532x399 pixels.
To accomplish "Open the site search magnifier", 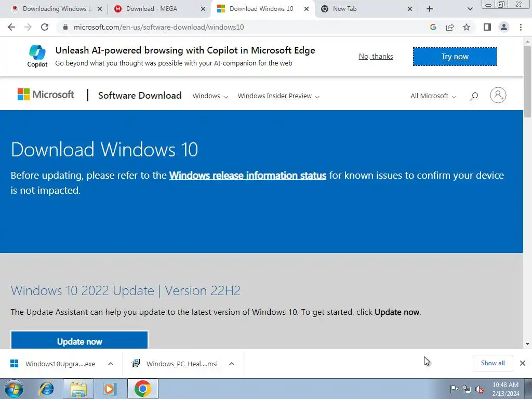I will [474, 96].
